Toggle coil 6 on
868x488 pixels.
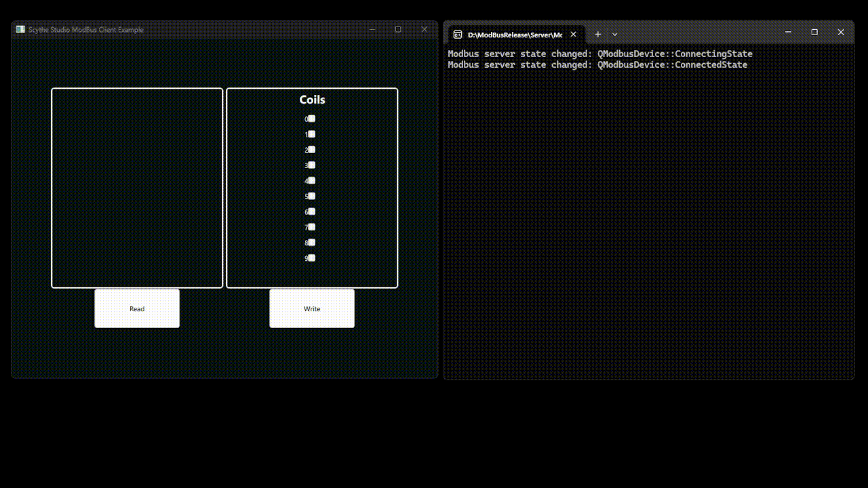(x=311, y=211)
